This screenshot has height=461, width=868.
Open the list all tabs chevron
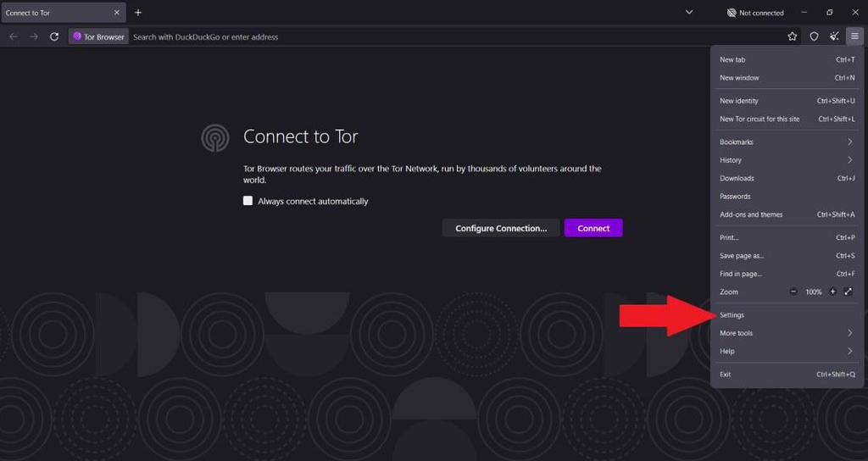click(689, 12)
